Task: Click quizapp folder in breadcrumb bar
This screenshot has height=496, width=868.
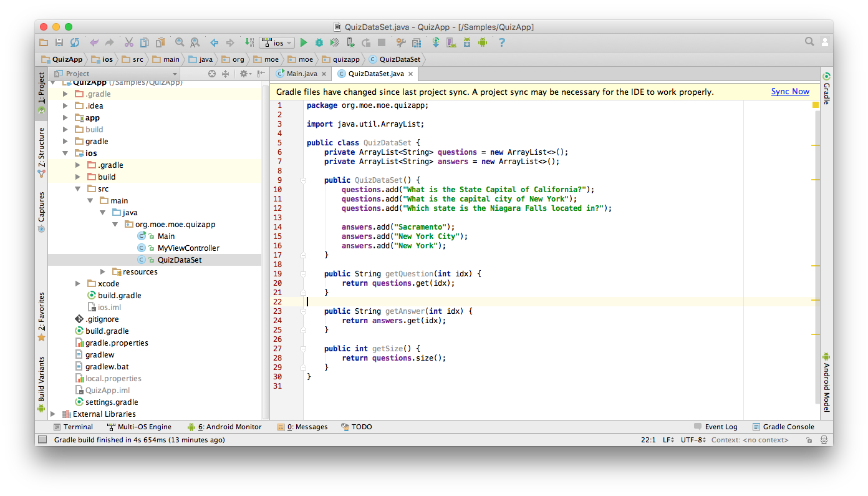Action: click(342, 59)
